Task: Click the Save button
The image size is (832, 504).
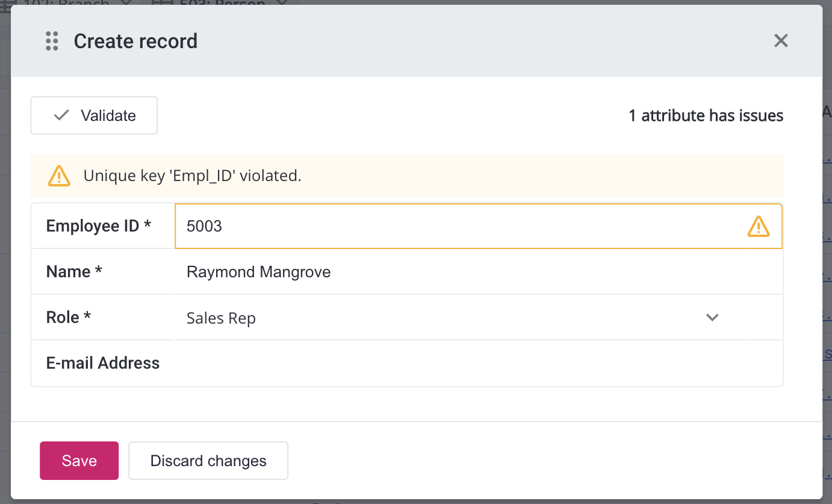Action: 79,460
